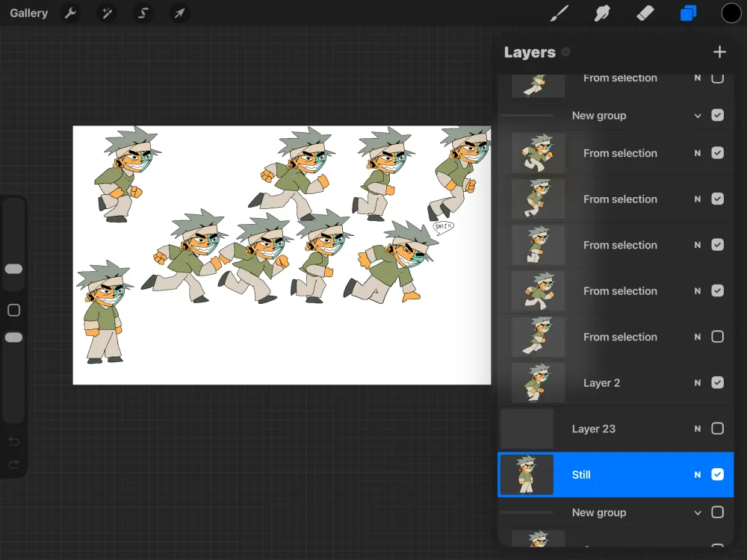This screenshot has width=747, height=560.
Task: Collapse the checked New group chevron
Action: 698,116
